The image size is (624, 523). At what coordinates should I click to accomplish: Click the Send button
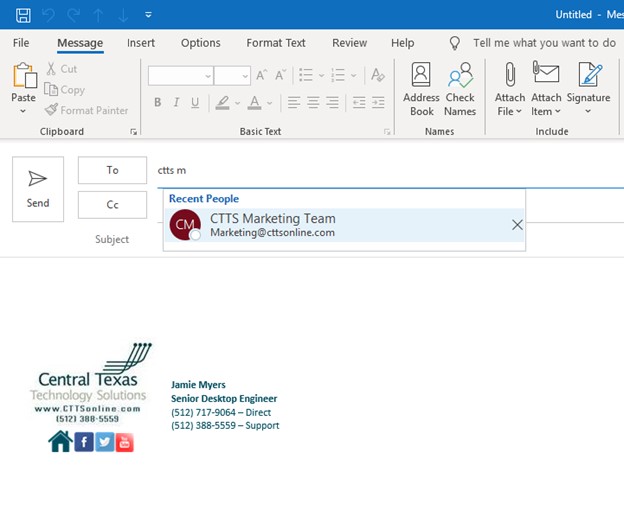point(38,188)
